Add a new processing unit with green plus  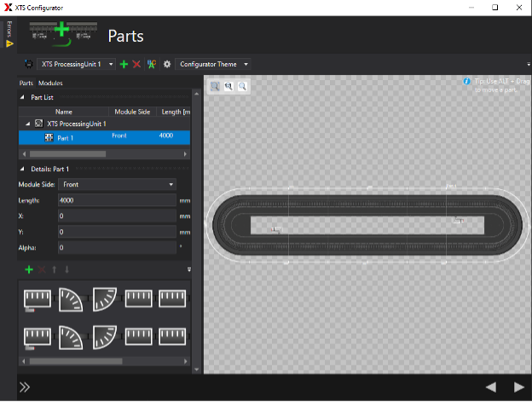click(124, 64)
